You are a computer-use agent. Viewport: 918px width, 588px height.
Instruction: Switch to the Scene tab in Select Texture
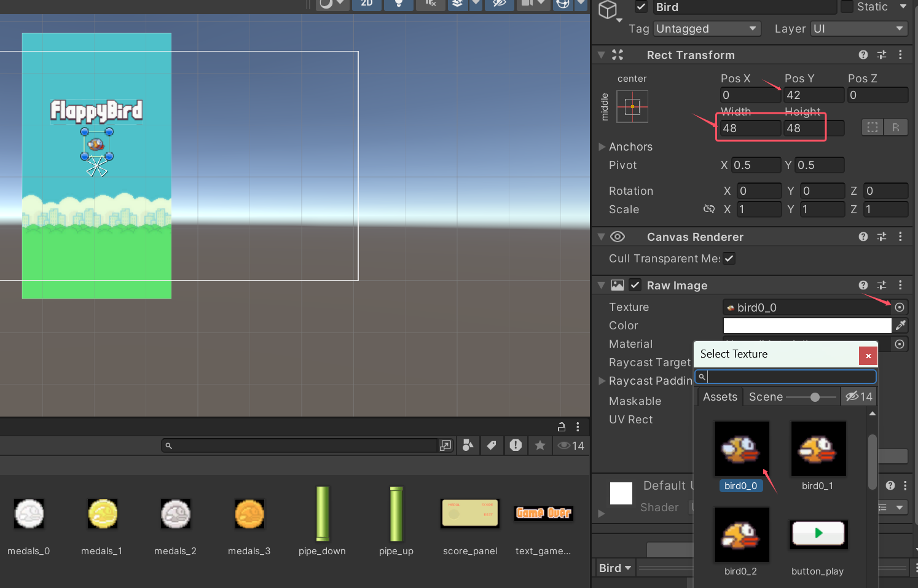pyautogui.click(x=766, y=397)
